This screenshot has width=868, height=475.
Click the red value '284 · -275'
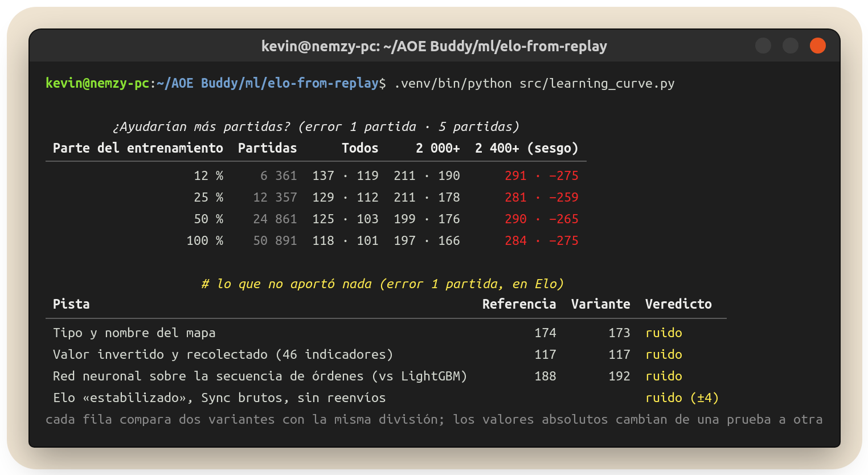542,240
